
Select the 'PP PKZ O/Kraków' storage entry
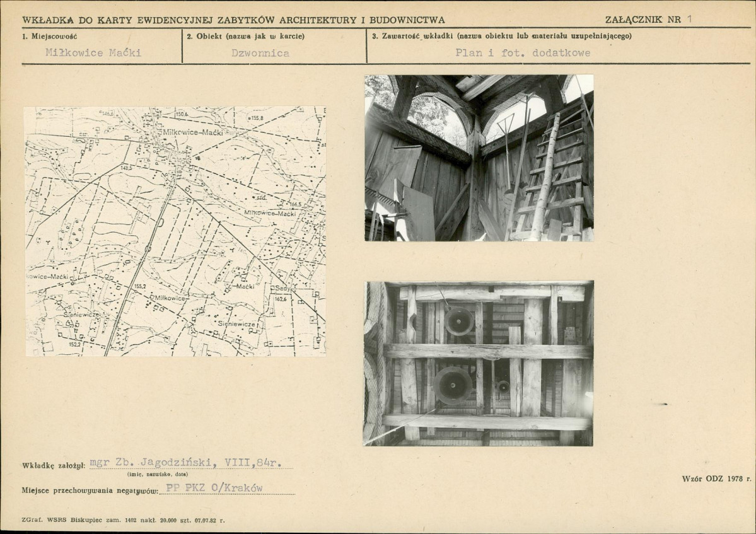214,488
